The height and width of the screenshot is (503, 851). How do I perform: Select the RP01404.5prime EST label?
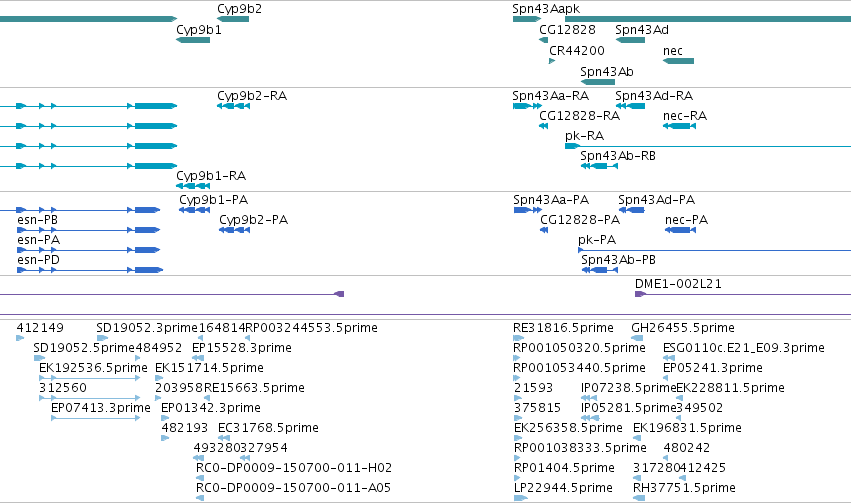coord(564,468)
